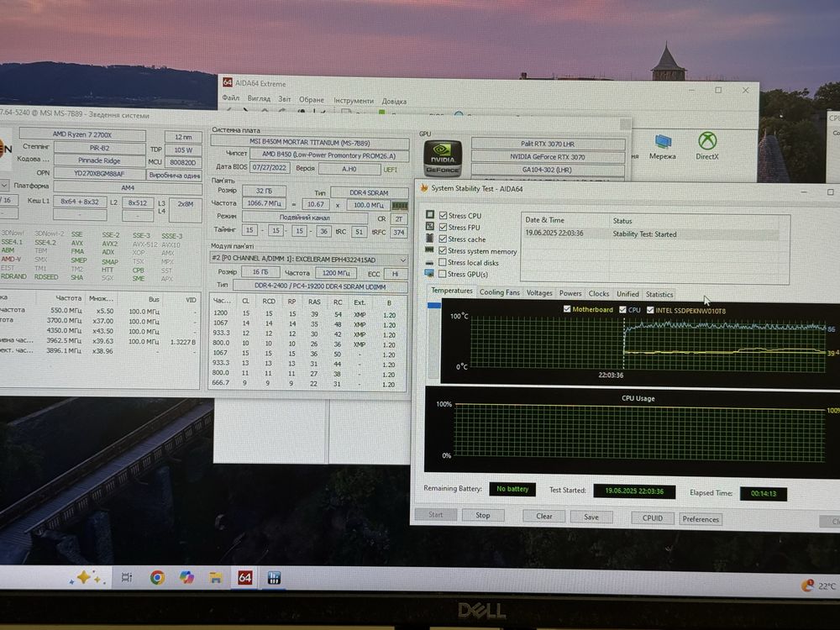Open Task View on taskbar
The image size is (840, 630).
[x=127, y=577]
